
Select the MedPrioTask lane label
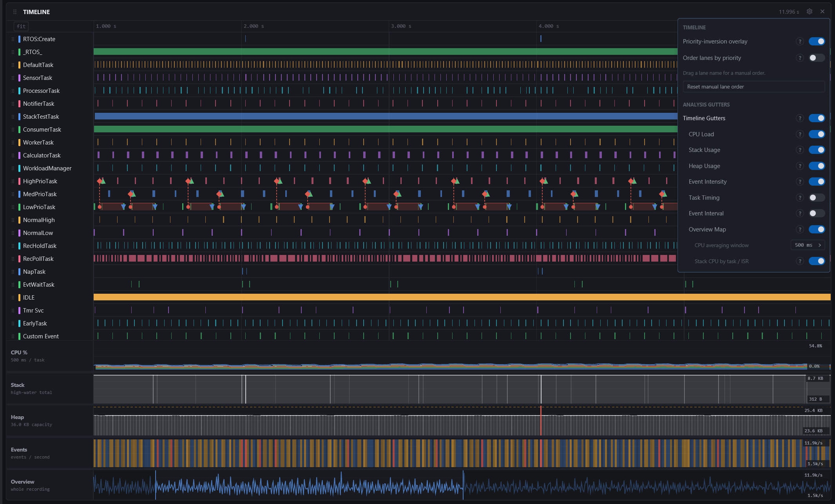pyautogui.click(x=40, y=194)
